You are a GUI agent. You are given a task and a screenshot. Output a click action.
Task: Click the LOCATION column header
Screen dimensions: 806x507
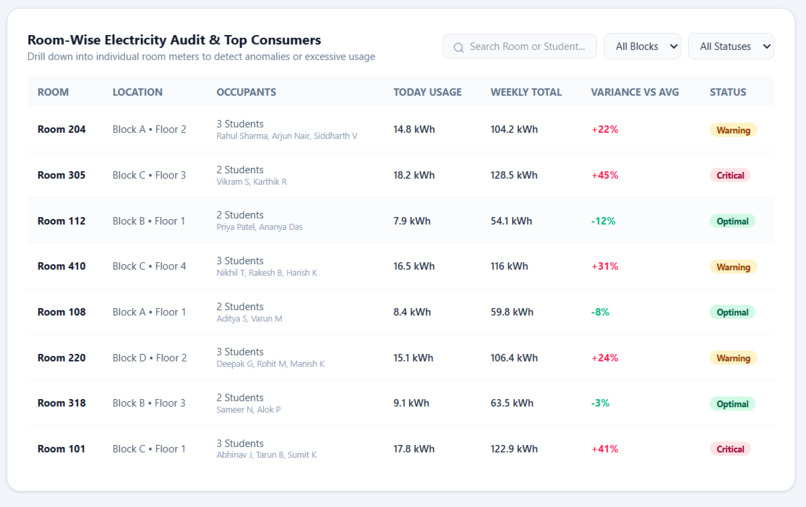(x=137, y=92)
